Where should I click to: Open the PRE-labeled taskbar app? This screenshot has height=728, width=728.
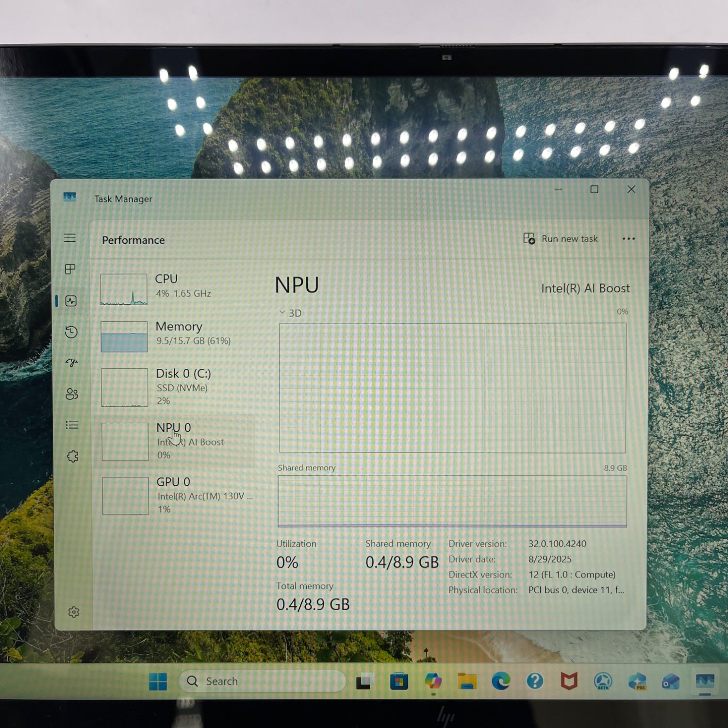637,681
